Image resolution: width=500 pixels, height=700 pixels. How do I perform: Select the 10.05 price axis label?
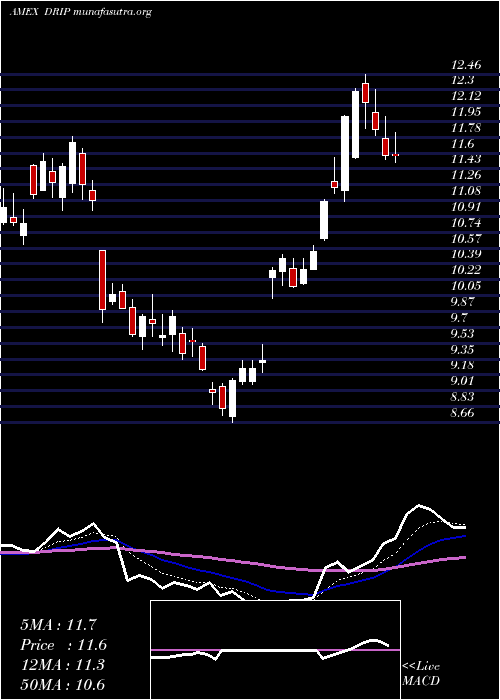coord(466,286)
